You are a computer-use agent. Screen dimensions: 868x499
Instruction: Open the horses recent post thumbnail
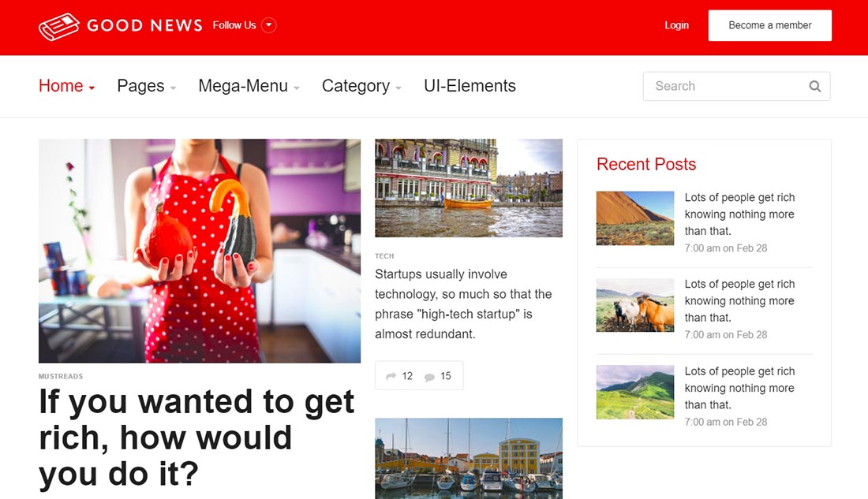[635, 305]
